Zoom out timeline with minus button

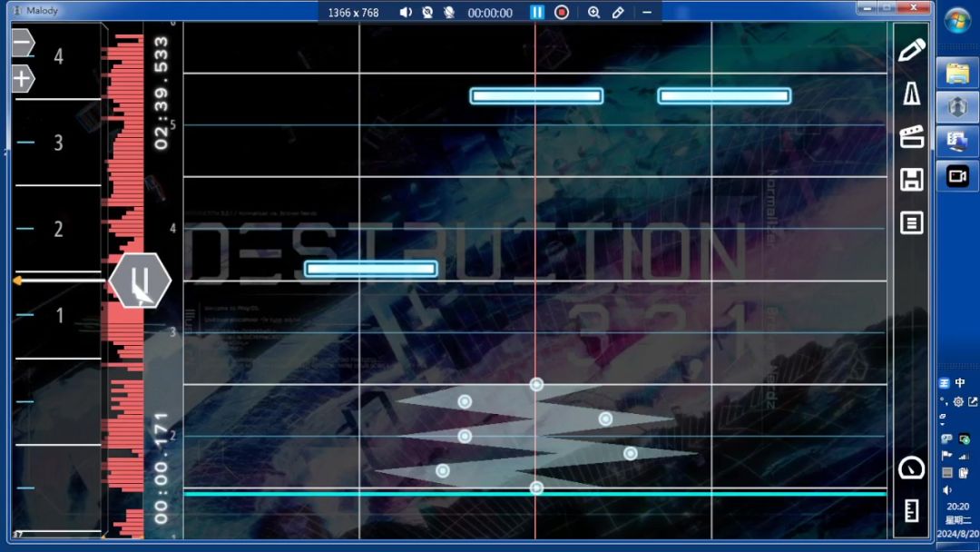pos(23,44)
